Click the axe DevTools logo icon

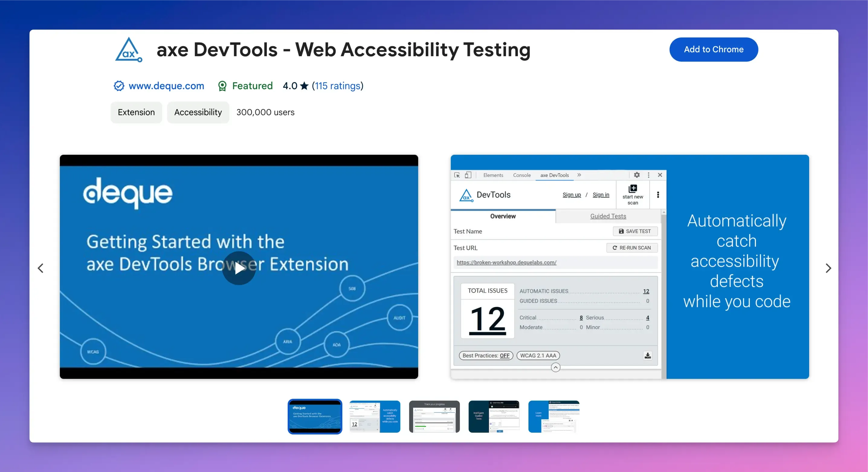pyautogui.click(x=129, y=50)
